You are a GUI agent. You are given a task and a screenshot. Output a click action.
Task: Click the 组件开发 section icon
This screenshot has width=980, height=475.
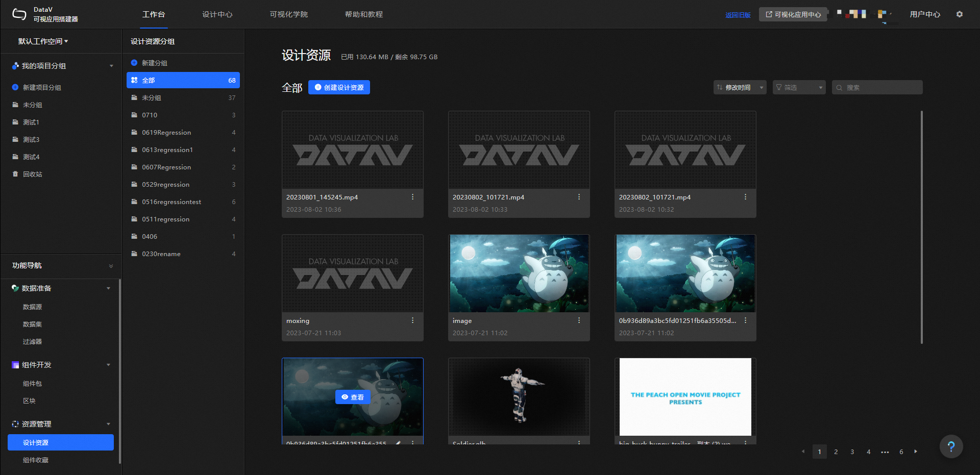15,365
